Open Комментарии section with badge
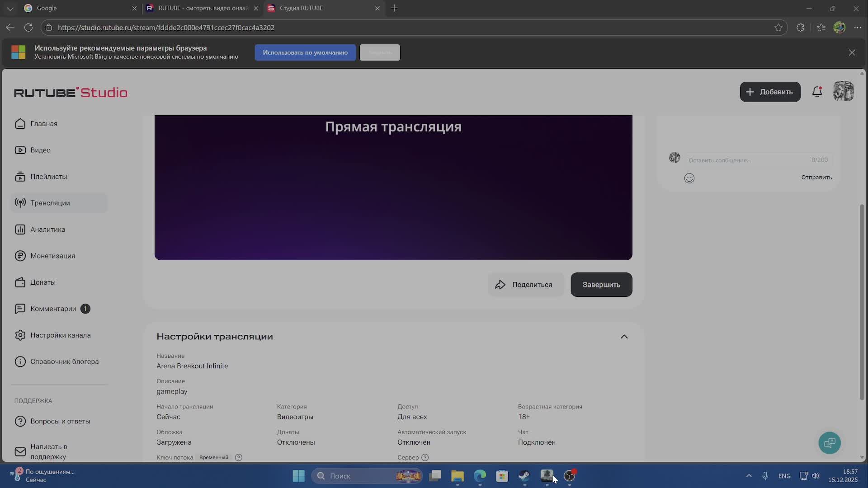The height and width of the screenshot is (488, 868). [53, 309]
